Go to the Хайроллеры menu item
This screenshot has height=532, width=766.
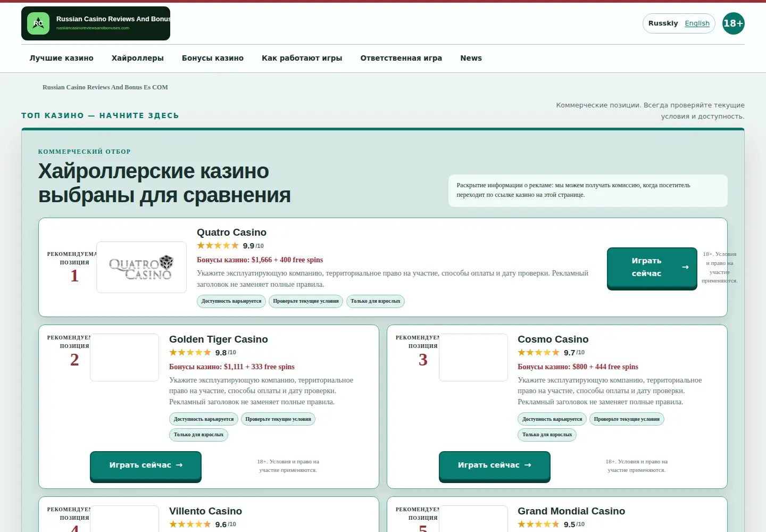pyautogui.click(x=138, y=59)
